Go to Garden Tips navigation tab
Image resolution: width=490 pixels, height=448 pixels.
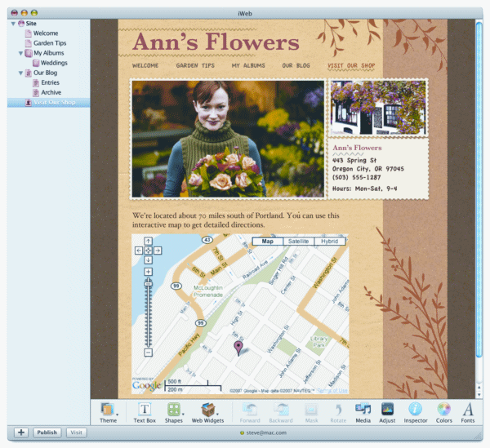(x=194, y=64)
